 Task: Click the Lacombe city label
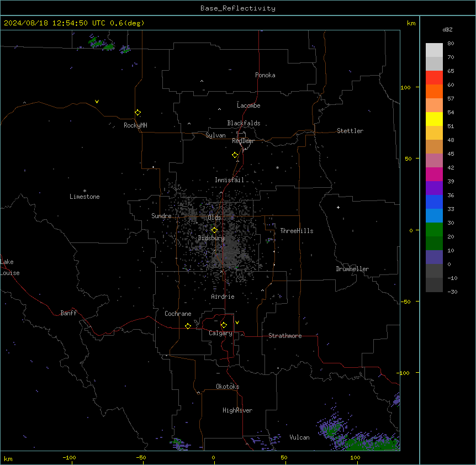click(x=248, y=105)
